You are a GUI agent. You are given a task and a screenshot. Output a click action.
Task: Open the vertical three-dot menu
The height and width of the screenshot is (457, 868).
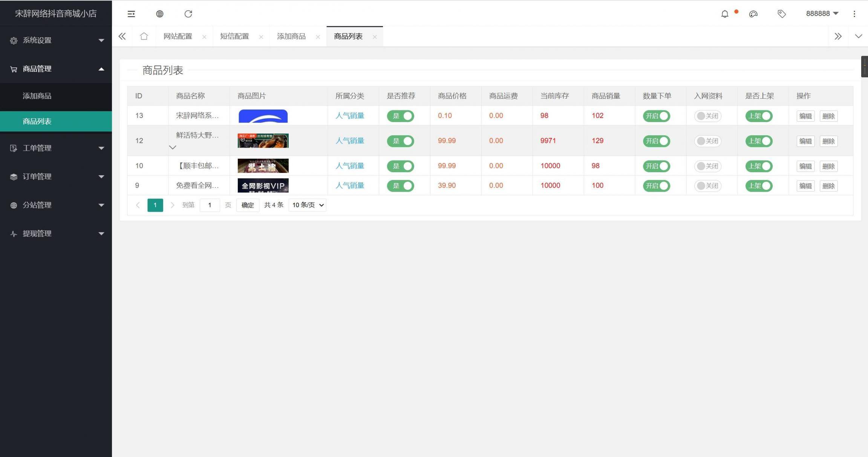(854, 14)
